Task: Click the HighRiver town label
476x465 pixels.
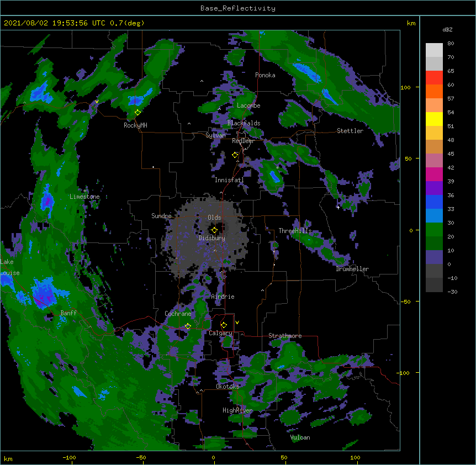Action: point(237,410)
